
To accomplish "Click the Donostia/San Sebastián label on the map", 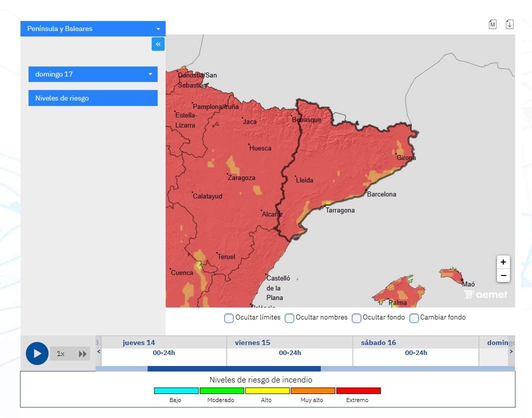I will pyautogui.click(x=198, y=80).
